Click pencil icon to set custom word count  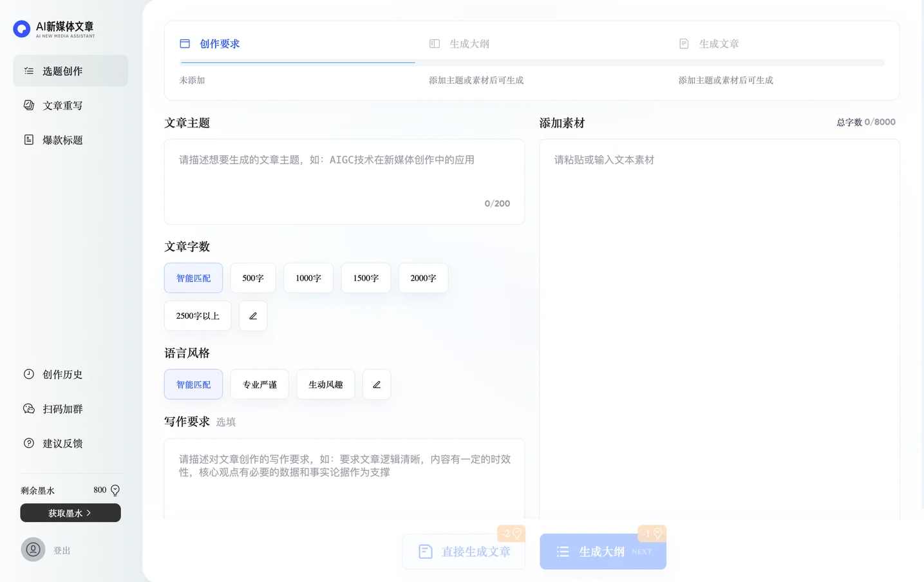[252, 315]
